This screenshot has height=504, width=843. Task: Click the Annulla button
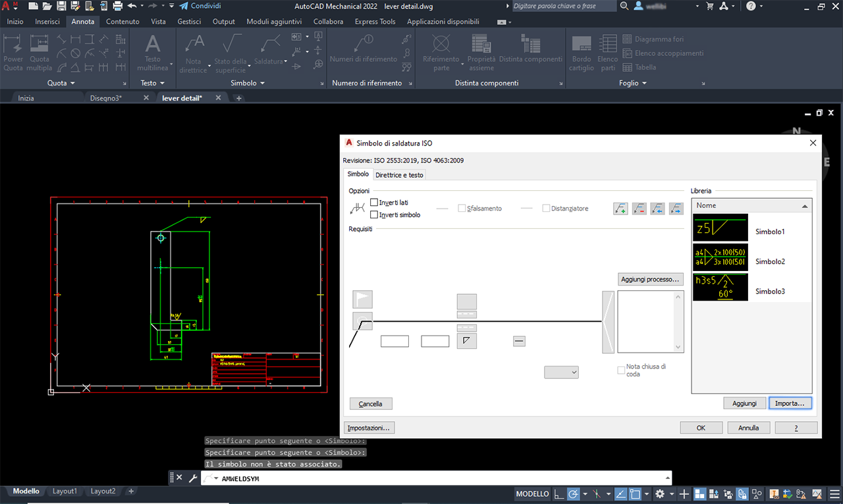click(749, 428)
